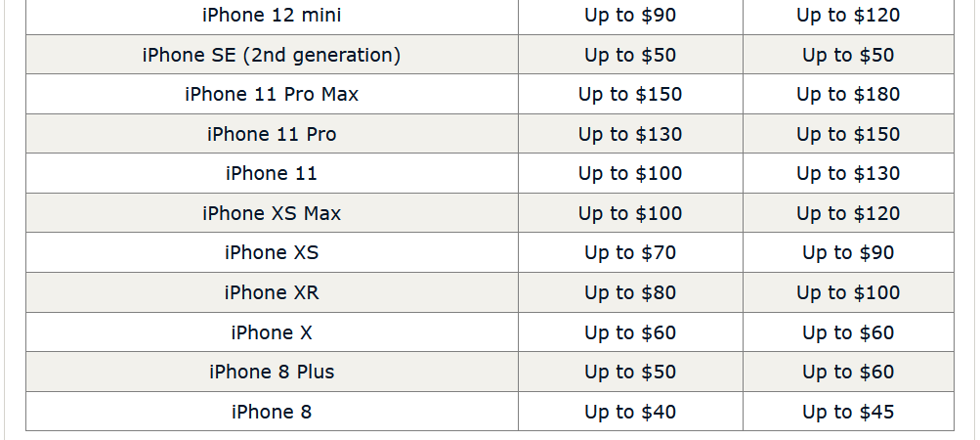The image size is (980, 440).
Task: Select the iPhone XR model name
Action: [272, 292]
